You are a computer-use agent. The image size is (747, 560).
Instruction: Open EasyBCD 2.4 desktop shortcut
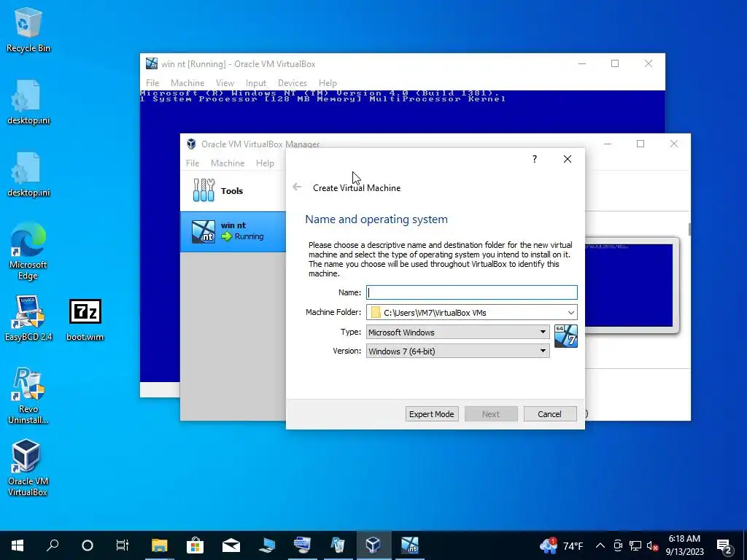(x=28, y=318)
